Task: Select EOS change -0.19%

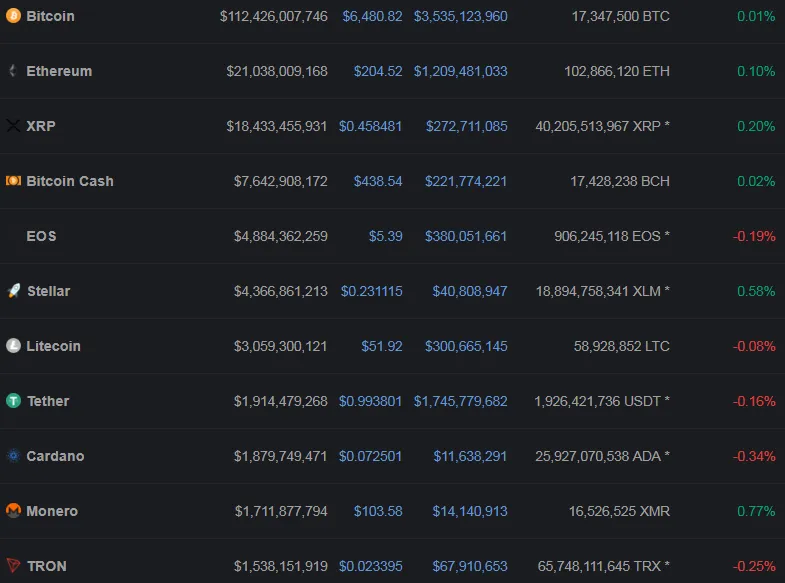Action: 754,236
